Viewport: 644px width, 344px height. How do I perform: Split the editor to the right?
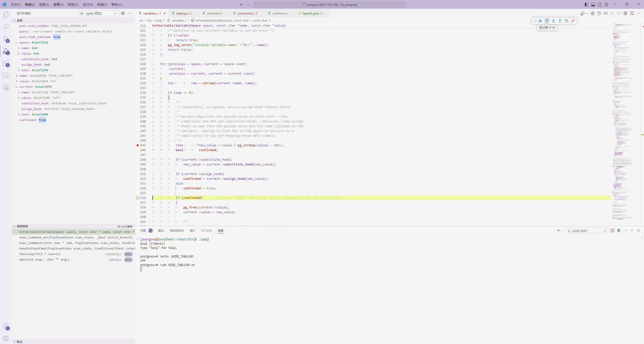point(632,13)
